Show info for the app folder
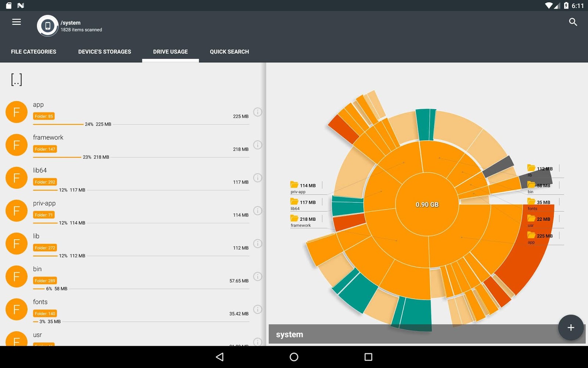 (258, 112)
